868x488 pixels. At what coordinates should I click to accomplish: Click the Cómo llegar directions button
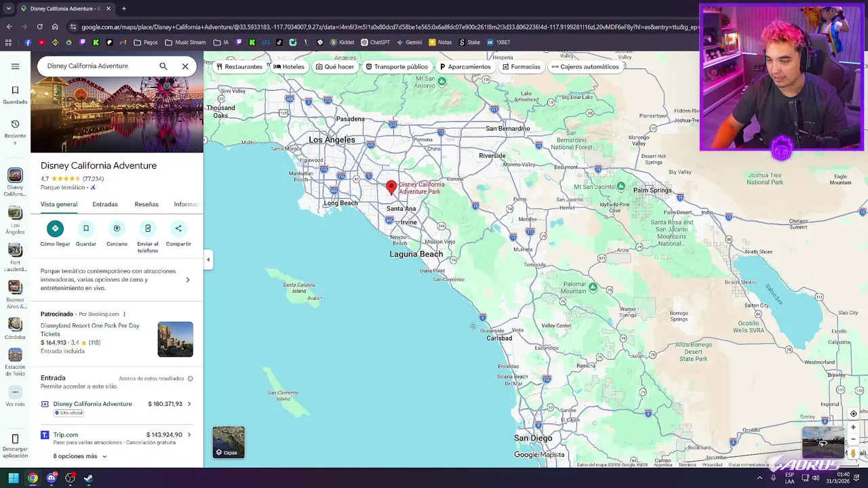click(55, 228)
